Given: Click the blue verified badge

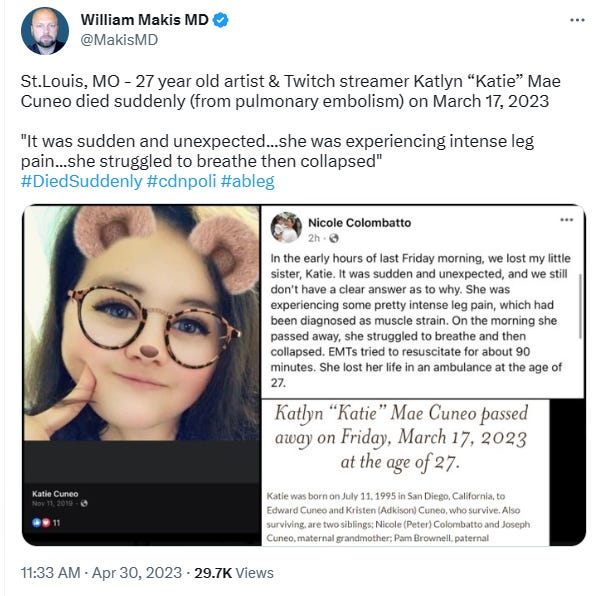Looking at the screenshot, I should [220, 20].
